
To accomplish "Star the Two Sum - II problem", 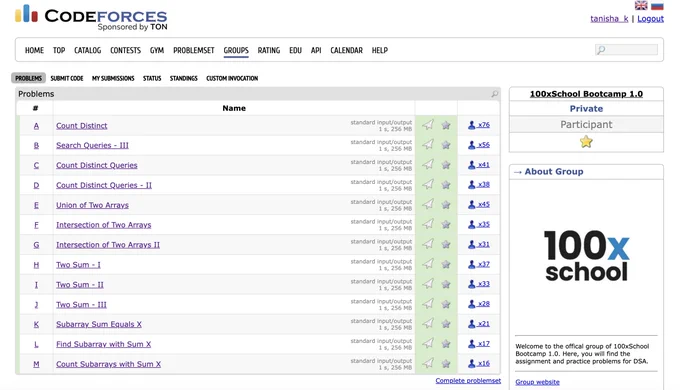I will point(446,284).
